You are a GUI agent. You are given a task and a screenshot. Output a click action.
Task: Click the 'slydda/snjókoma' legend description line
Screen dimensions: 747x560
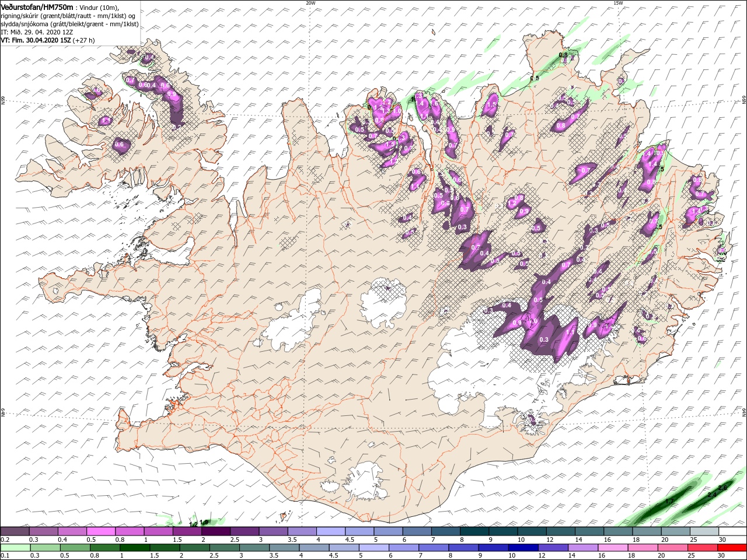pos(69,24)
